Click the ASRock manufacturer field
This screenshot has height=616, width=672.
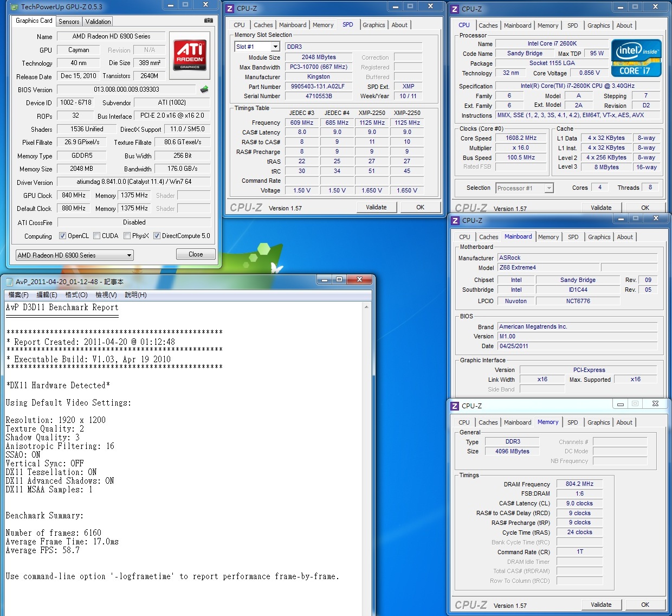click(577, 258)
